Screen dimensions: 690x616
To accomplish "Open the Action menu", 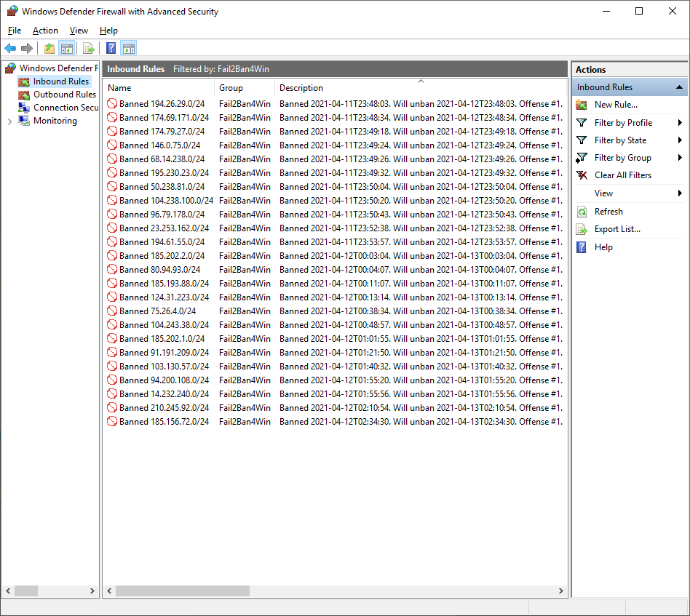I will coord(45,31).
